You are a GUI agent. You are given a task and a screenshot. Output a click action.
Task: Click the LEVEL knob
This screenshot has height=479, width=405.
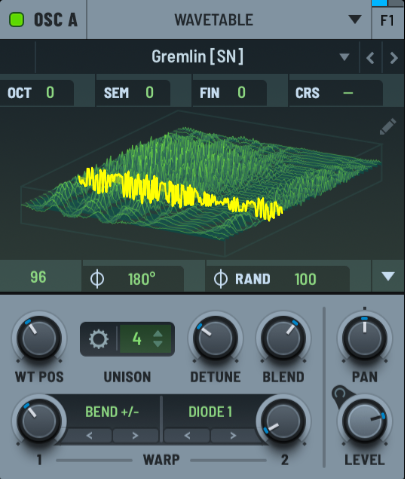point(365,421)
